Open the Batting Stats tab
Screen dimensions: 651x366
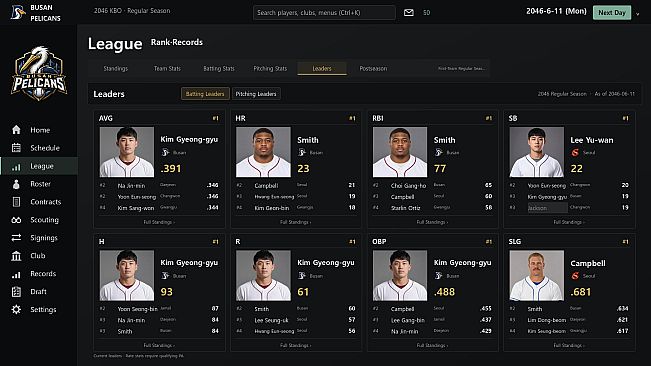(219, 68)
